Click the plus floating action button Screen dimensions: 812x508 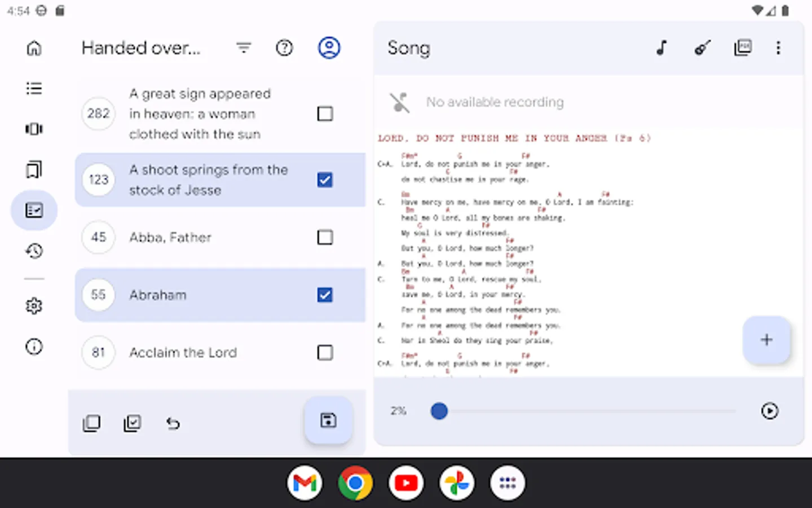766,340
